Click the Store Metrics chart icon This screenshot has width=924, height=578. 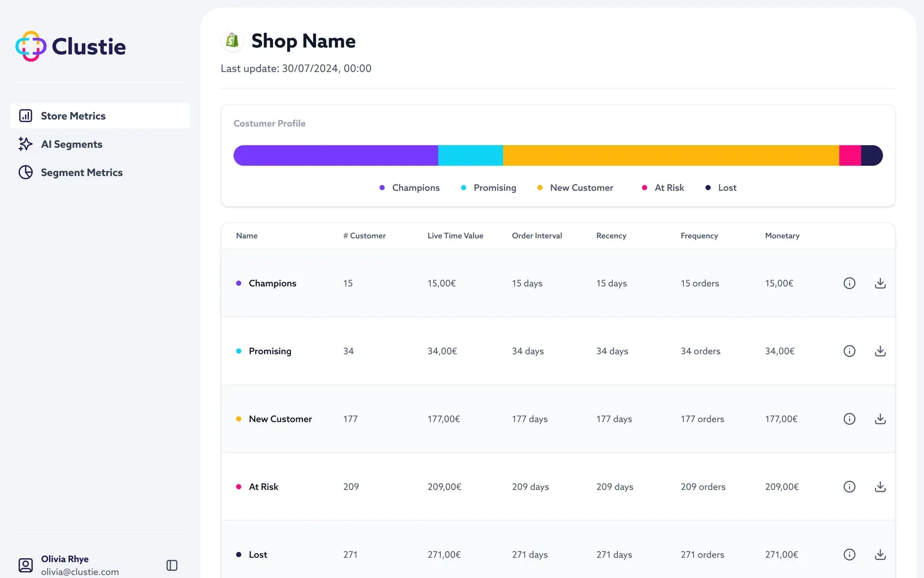tap(25, 116)
